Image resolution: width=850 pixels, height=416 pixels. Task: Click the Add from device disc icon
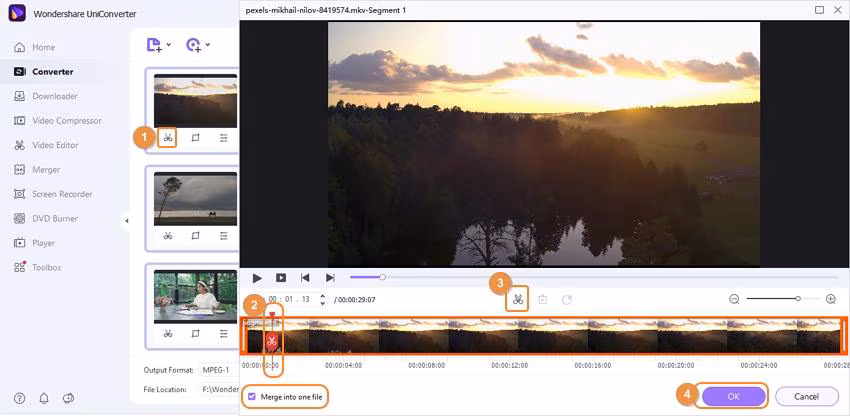coord(194,45)
